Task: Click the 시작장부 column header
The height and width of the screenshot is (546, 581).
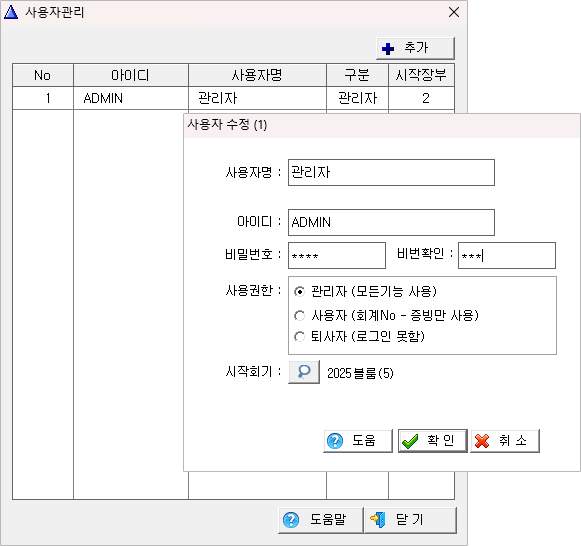Action: click(421, 75)
